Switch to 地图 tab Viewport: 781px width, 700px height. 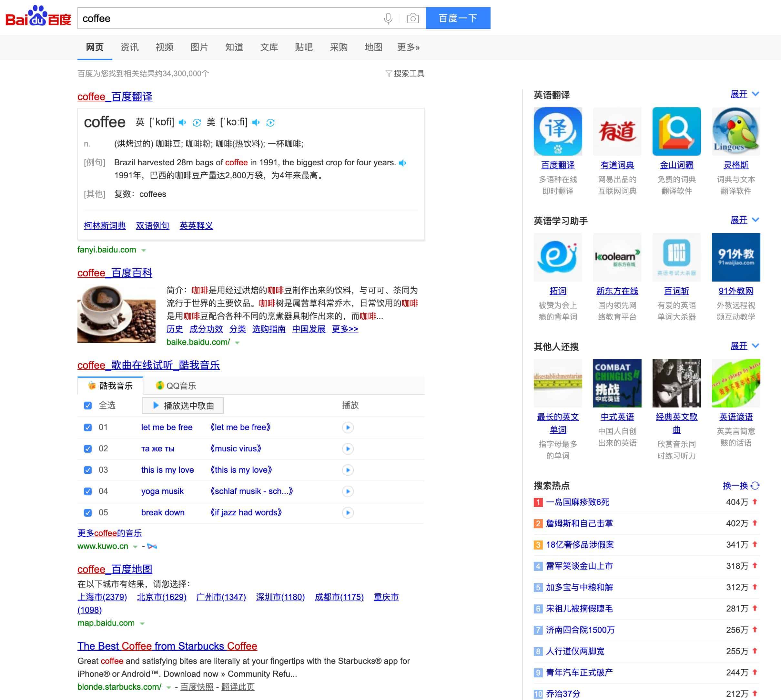(373, 47)
